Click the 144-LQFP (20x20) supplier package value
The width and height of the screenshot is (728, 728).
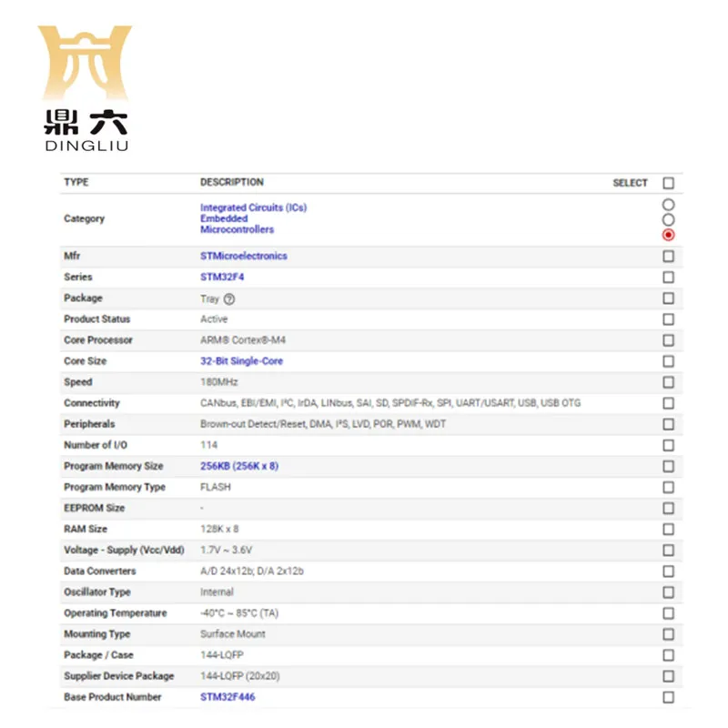239,676
